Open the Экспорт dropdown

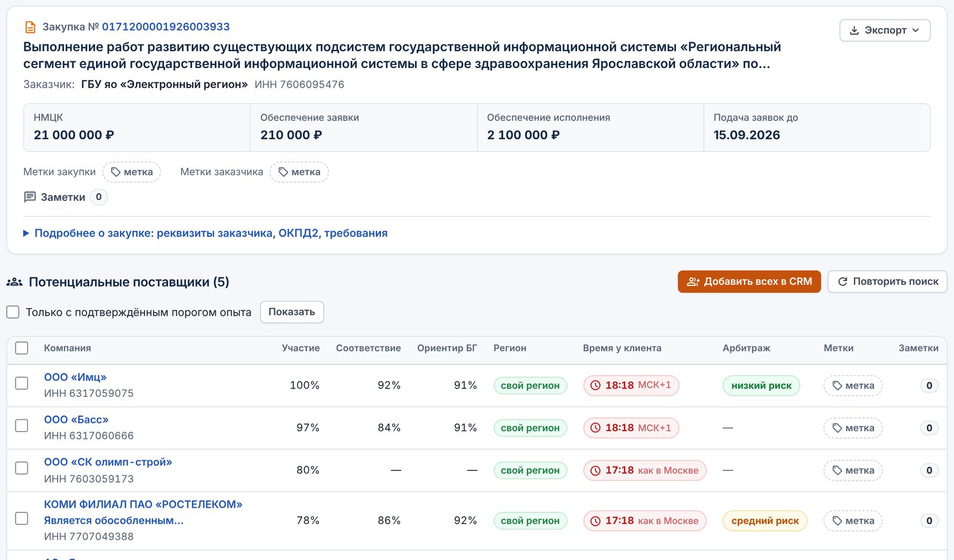pyautogui.click(x=885, y=30)
